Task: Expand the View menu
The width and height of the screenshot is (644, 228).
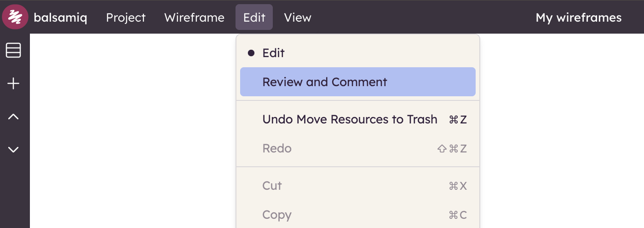Action: click(298, 18)
